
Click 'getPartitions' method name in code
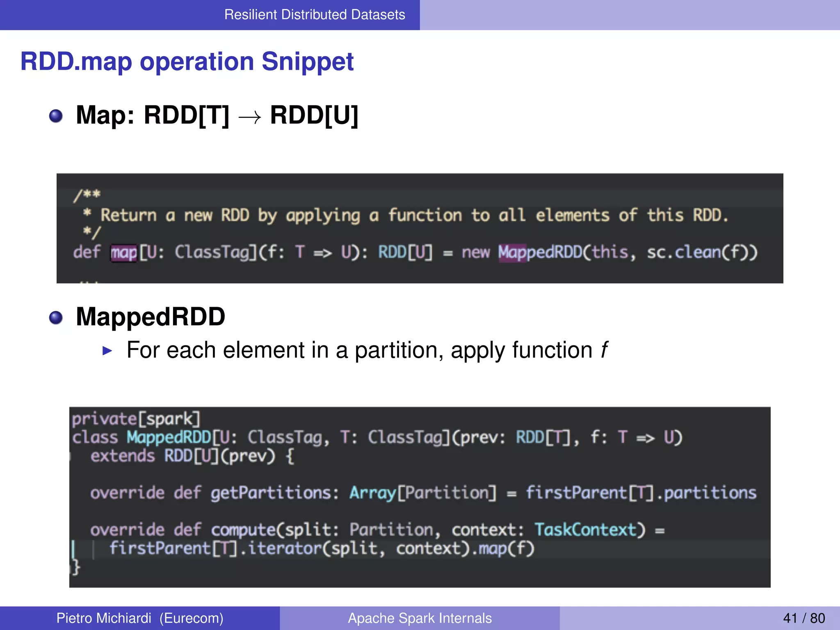[x=272, y=493]
